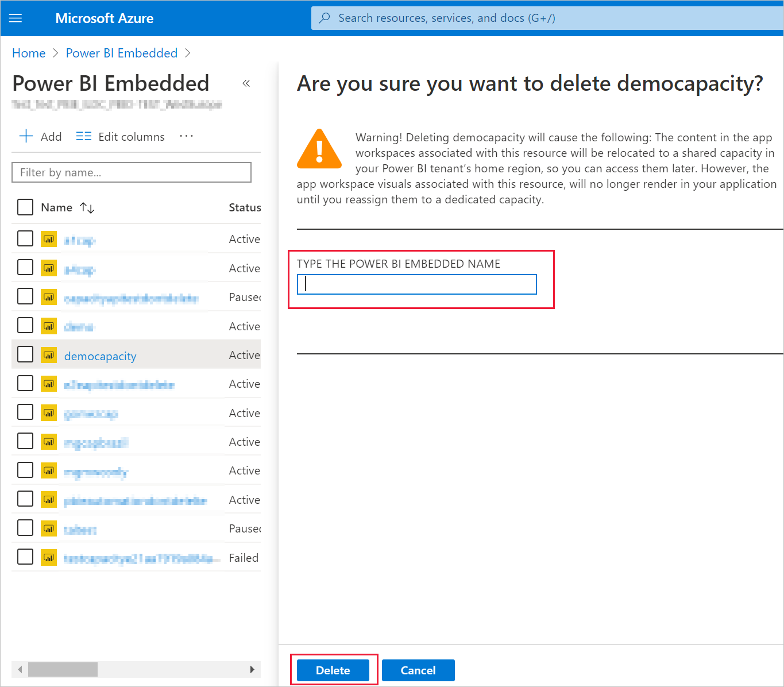Toggle the select-all checkbox beside Name
The image size is (784, 687).
point(25,207)
